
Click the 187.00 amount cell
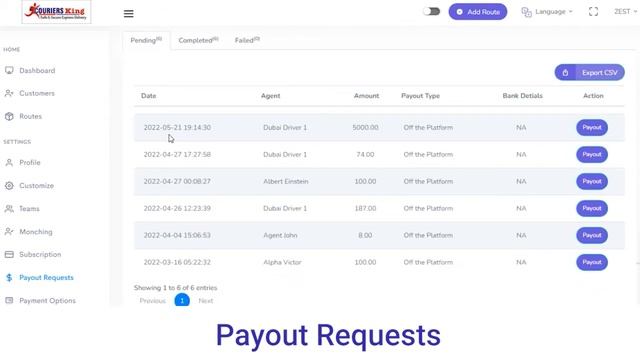click(365, 208)
